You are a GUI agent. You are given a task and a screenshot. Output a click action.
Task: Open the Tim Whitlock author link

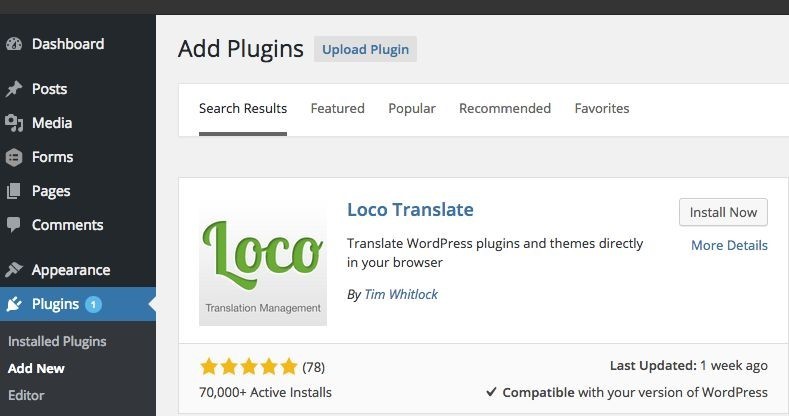pos(401,294)
